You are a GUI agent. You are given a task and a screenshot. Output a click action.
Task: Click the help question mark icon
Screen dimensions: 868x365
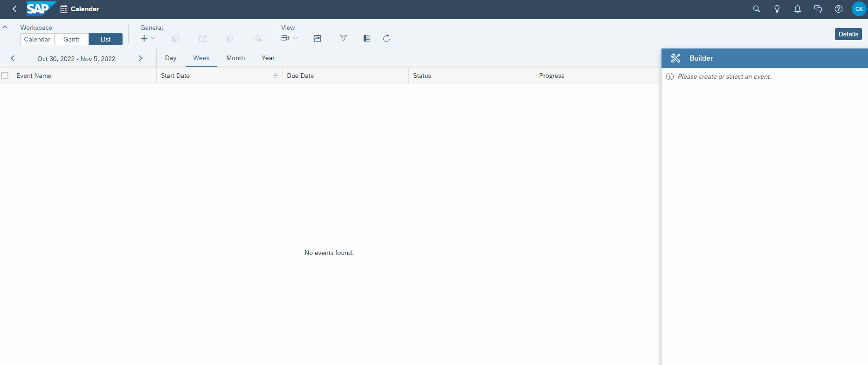point(838,9)
